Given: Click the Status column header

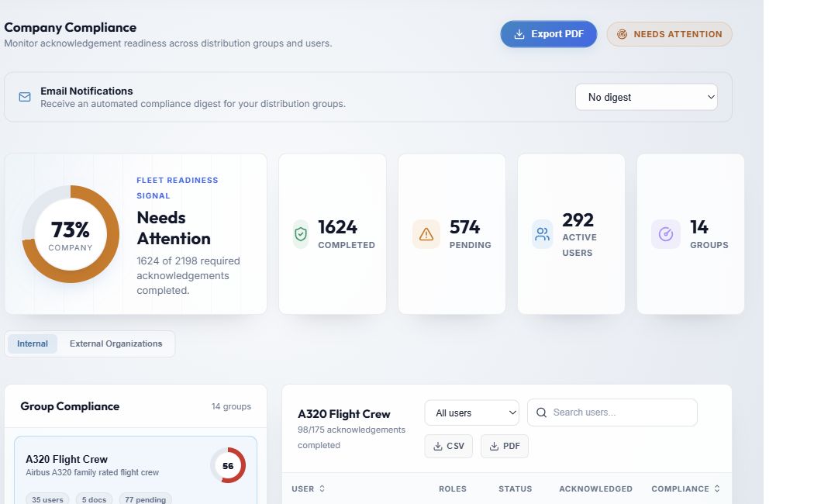Looking at the screenshot, I should point(515,489).
